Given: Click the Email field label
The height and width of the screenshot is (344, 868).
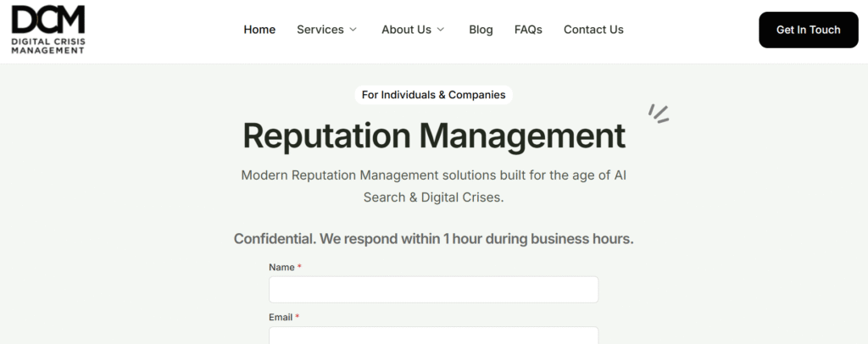Looking at the screenshot, I should click(284, 318).
